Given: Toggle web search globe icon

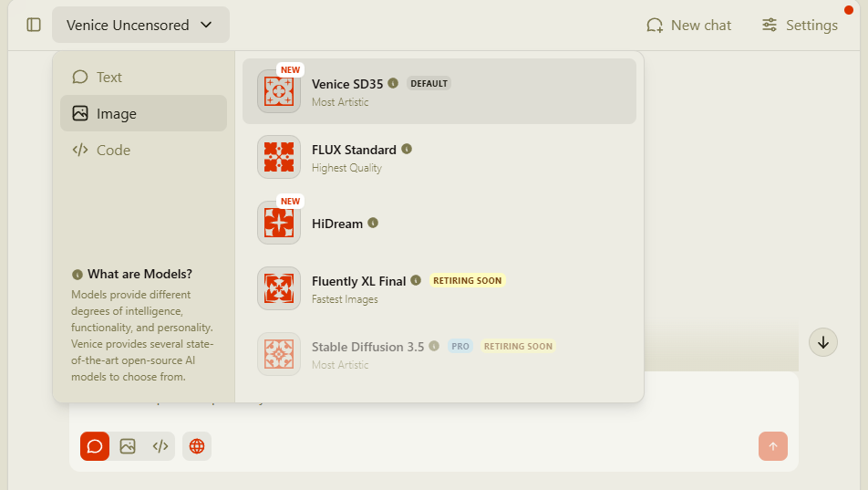Looking at the screenshot, I should click(x=197, y=446).
